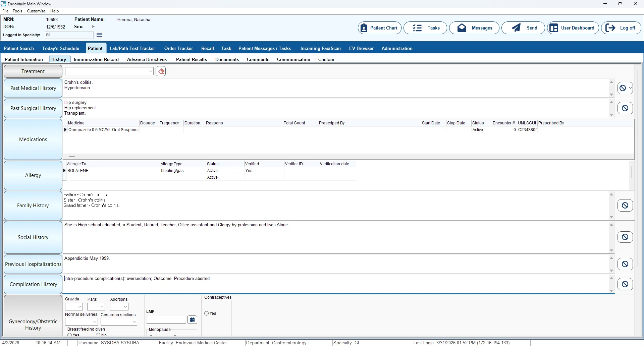Click the User Dashboard button
The image size is (644, 346).
(573, 28)
